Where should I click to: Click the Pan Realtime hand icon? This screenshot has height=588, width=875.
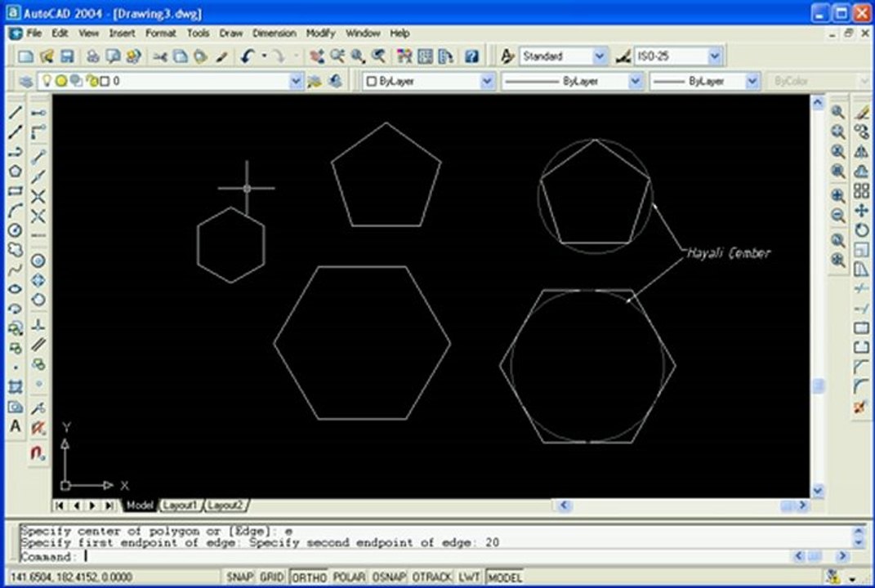317,56
